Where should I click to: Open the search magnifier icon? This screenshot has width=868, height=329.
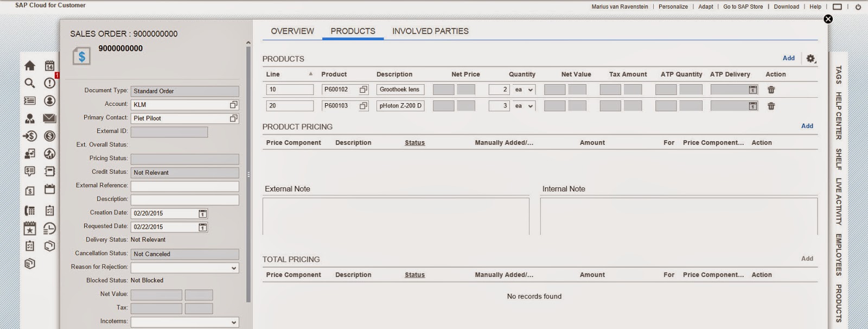pyautogui.click(x=30, y=83)
